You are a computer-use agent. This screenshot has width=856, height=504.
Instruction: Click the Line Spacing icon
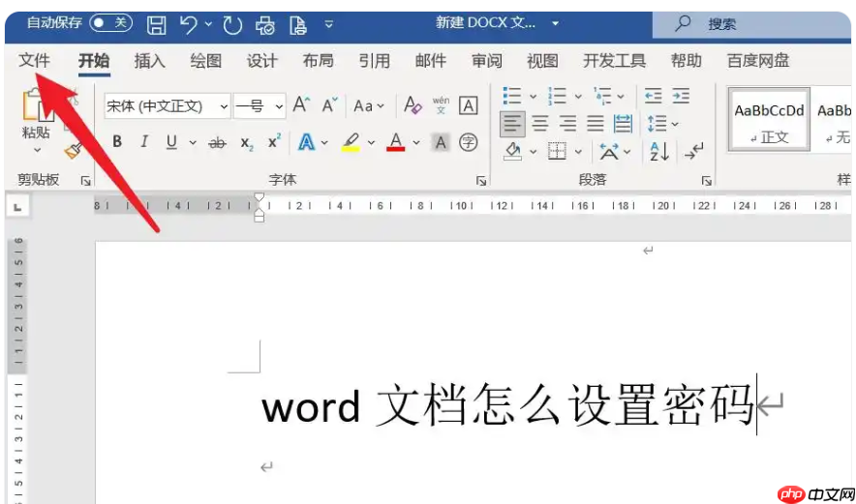(657, 125)
